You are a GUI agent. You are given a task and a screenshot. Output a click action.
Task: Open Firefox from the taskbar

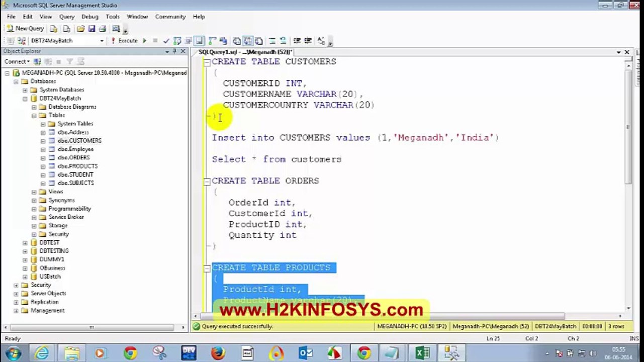[x=218, y=353]
